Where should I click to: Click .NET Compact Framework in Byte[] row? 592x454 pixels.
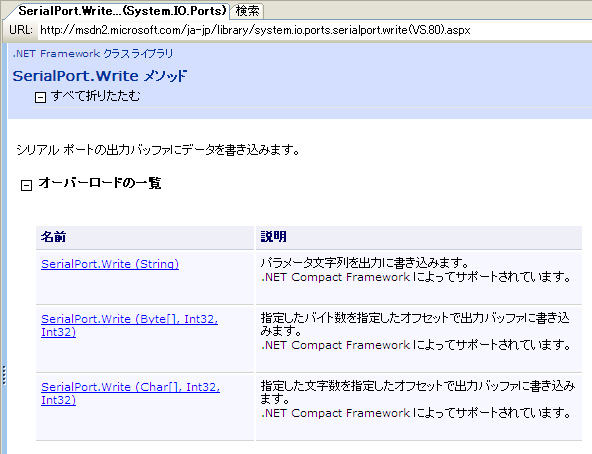pyautogui.click(x=336, y=345)
